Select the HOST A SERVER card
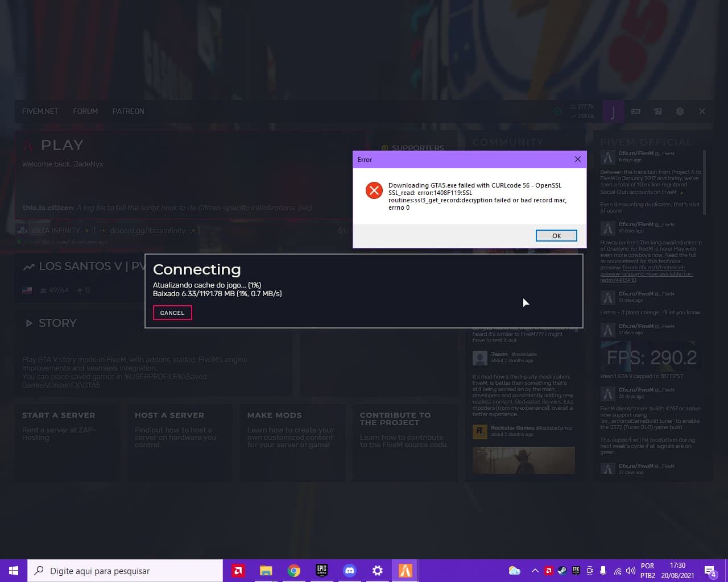This screenshot has height=582, width=728. 181,443
